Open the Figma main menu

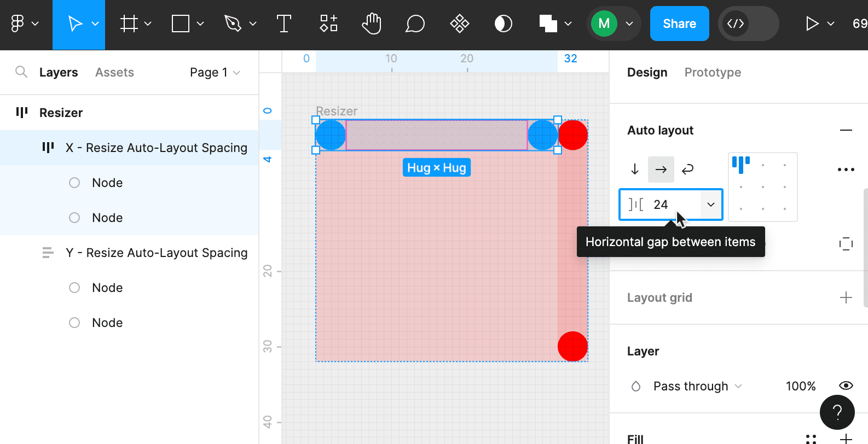click(x=24, y=24)
